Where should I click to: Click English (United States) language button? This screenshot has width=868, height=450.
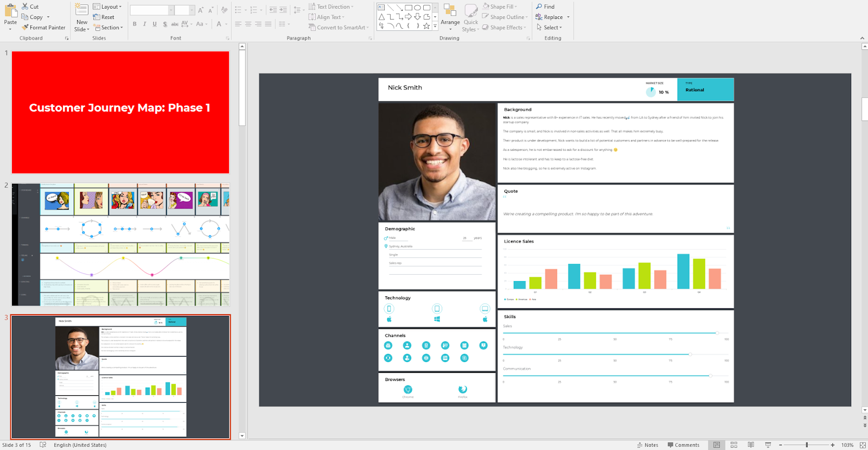pos(80,445)
